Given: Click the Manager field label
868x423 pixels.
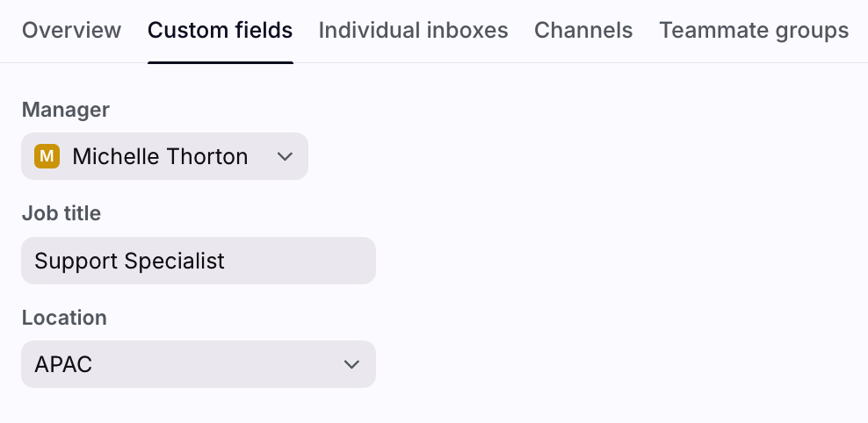Looking at the screenshot, I should pyautogui.click(x=66, y=110).
